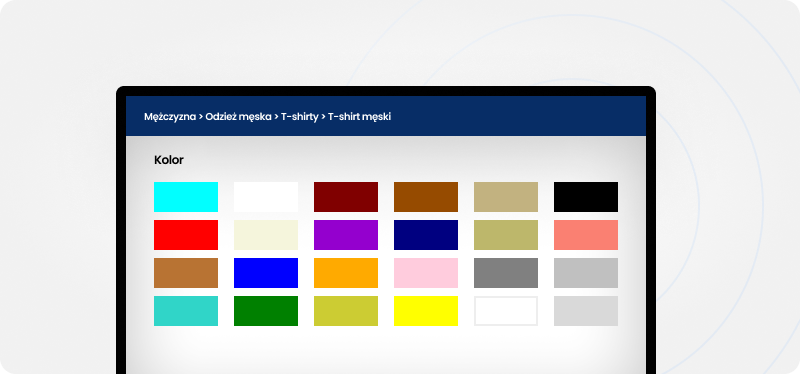This screenshot has width=800, height=374.
Task: Pick the orange color swatch
Action: [346, 273]
